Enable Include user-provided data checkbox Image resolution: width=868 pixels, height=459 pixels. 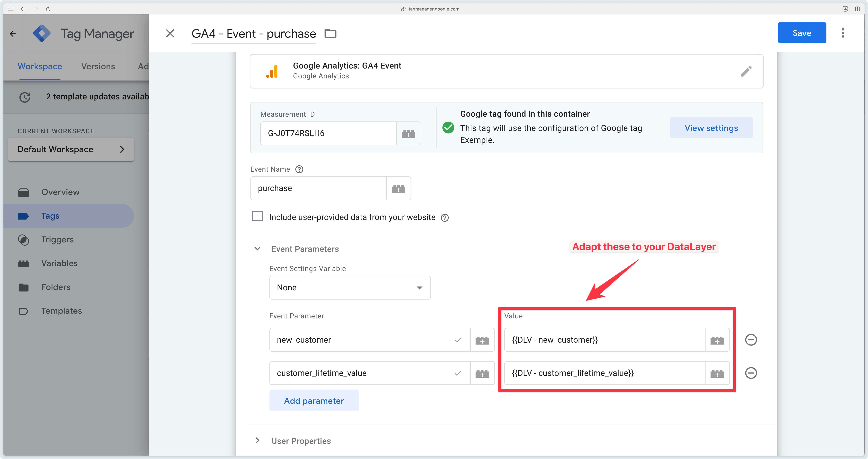258,216
